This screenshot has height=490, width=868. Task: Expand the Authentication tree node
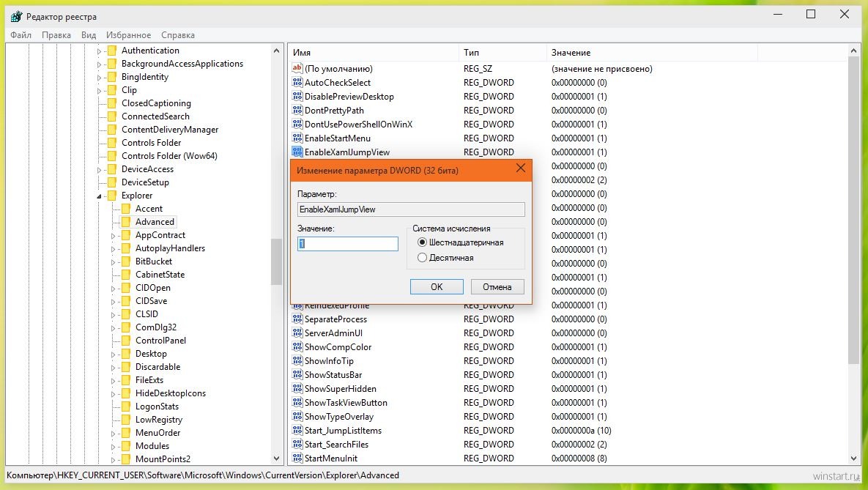click(x=99, y=51)
